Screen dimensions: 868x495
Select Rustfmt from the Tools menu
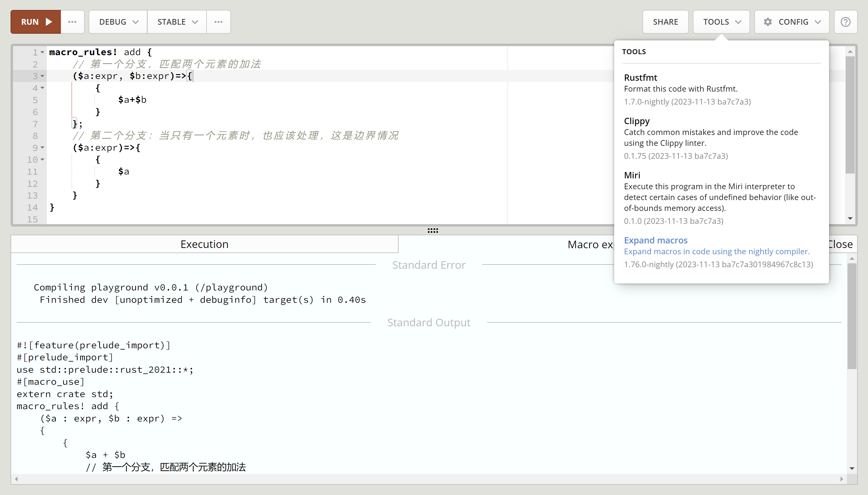point(640,77)
